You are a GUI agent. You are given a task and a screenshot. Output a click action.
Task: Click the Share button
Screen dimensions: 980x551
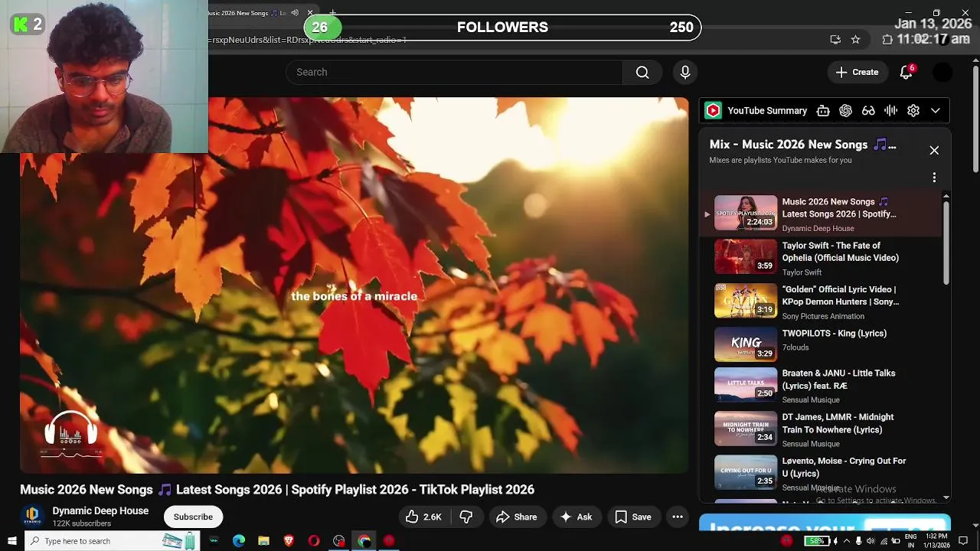(x=517, y=517)
